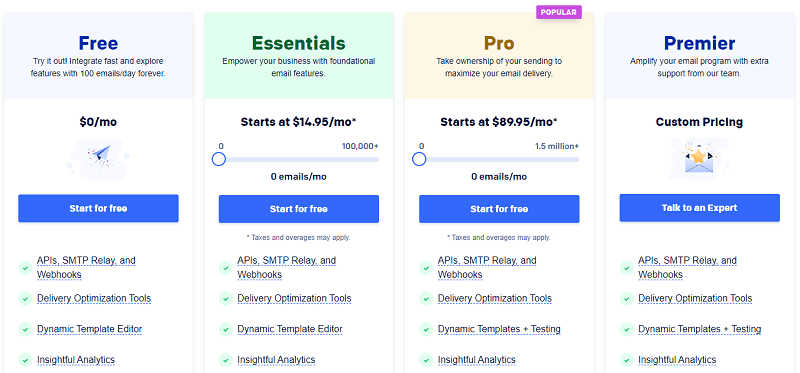Open Premier Dynamic Templates + Testing link
The image size is (800, 373).
[x=699, y=329]
